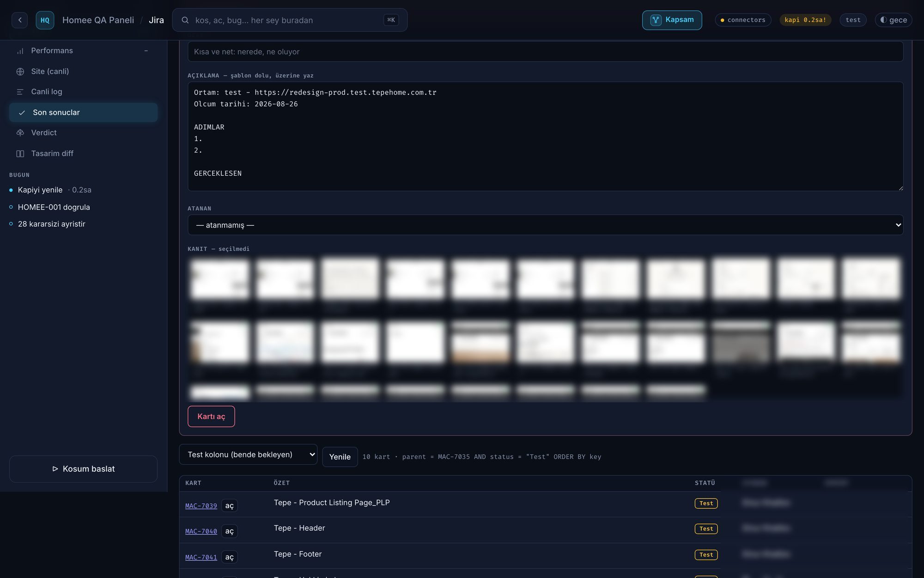
Task: Open the MAC-7040 card link
Action: click(x=201, y=531)
